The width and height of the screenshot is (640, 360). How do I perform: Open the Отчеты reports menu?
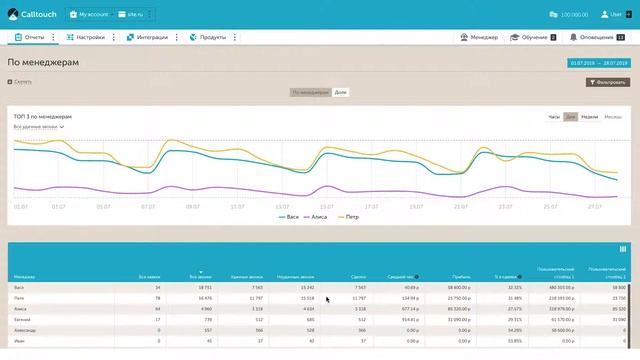pyautogui.click(x=29, y=37)
